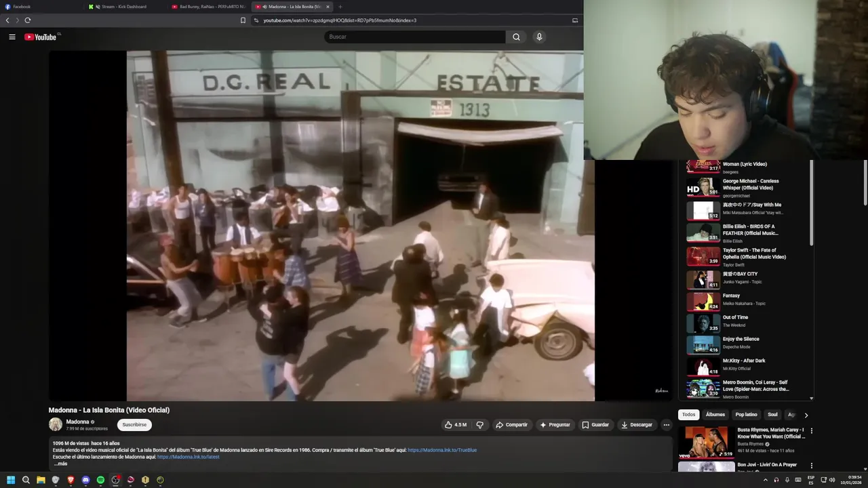The width and height of the screenshot is (868, 488).
Task: Open the Madonna channel avatar
Action: [56, 425]
